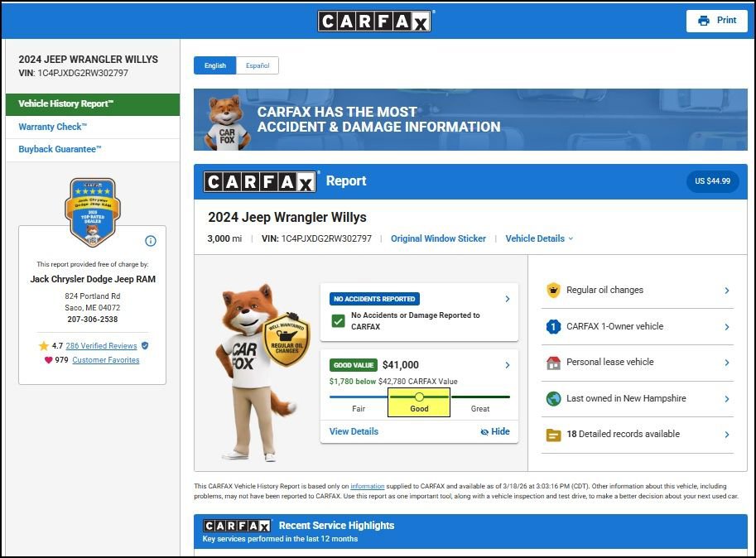The width and height of the screenshot is (756, 558).
Task: Click the folder icon for detailed records
Action: pos(553,435)
